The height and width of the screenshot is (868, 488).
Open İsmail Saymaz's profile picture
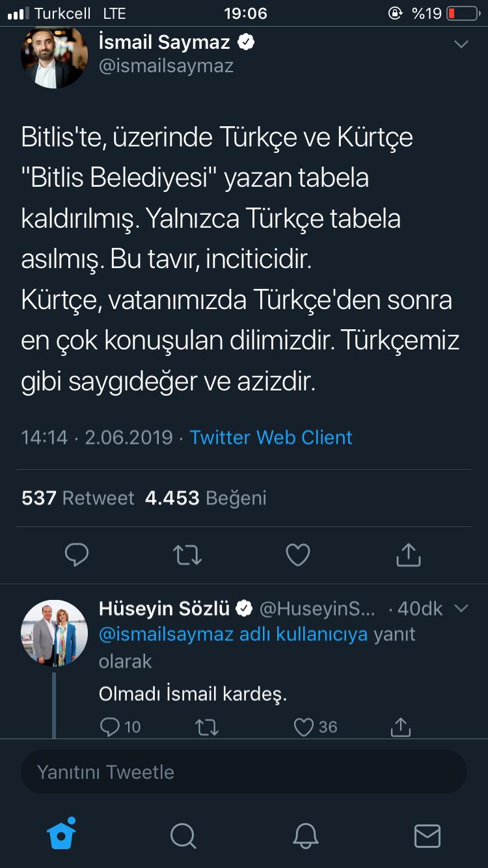[54, 56]
